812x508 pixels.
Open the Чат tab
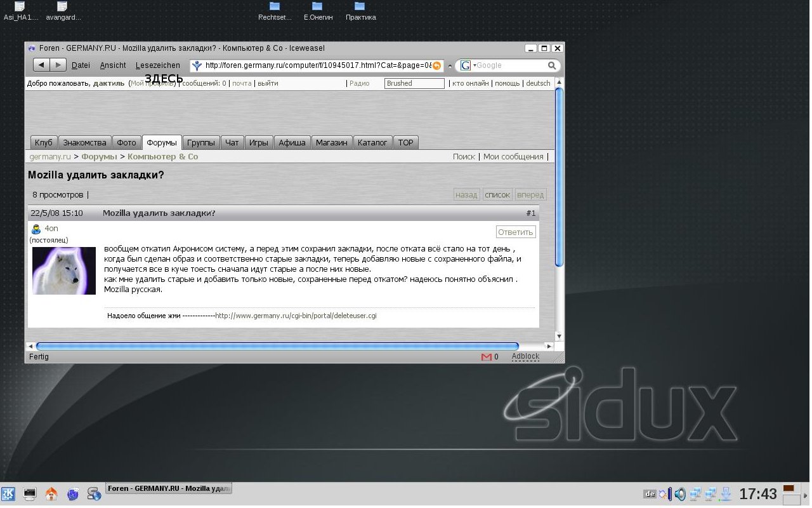(232, 142)
